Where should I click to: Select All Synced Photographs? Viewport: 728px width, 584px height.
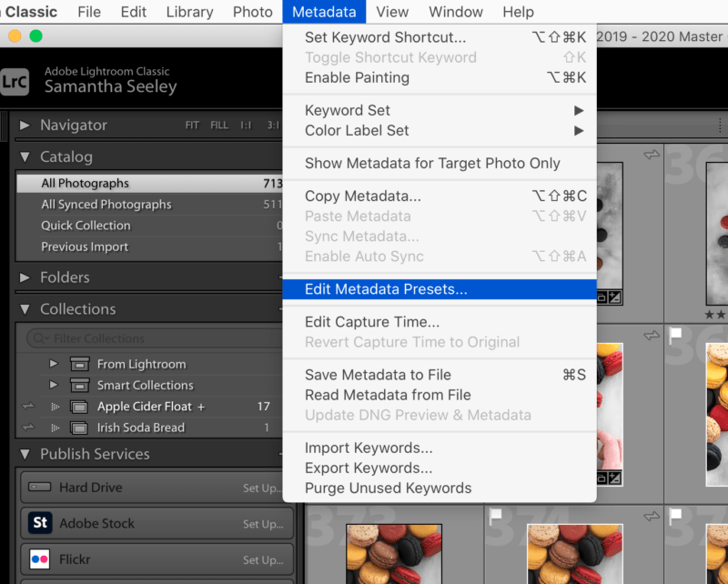click(x=149, y=205)
